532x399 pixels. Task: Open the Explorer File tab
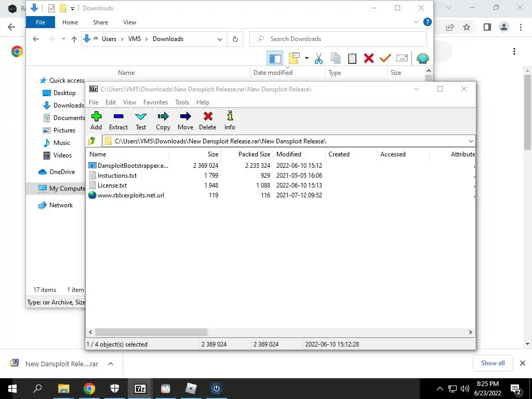(x=41, y=22)
